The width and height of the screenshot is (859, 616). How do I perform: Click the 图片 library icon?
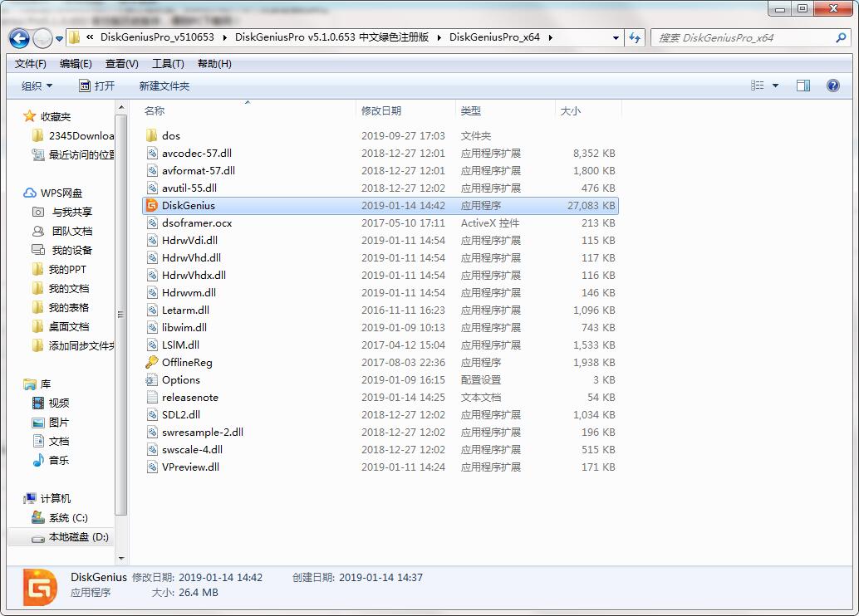pyautogui.click(x=38, y=423)
